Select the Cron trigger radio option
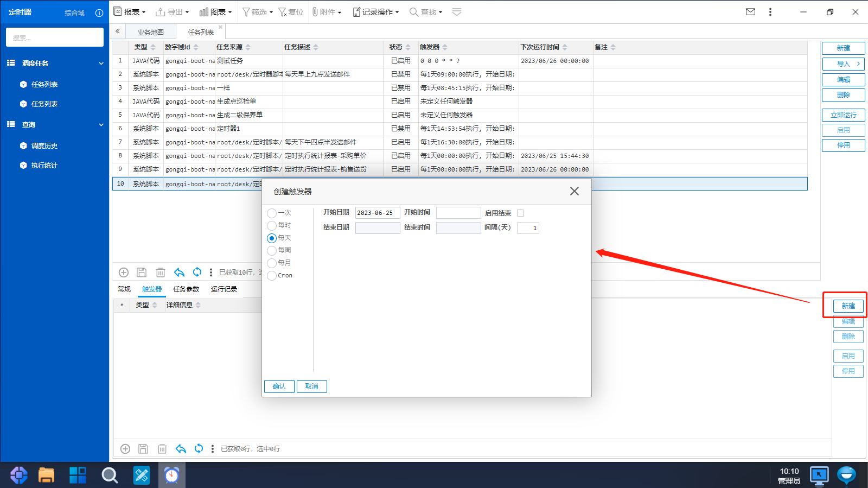 click(x=272, y=275)
